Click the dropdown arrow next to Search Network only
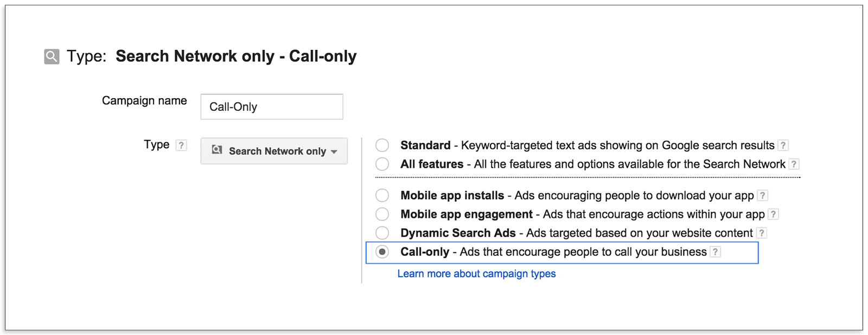 pyautogui.click(x=334, y=152)
